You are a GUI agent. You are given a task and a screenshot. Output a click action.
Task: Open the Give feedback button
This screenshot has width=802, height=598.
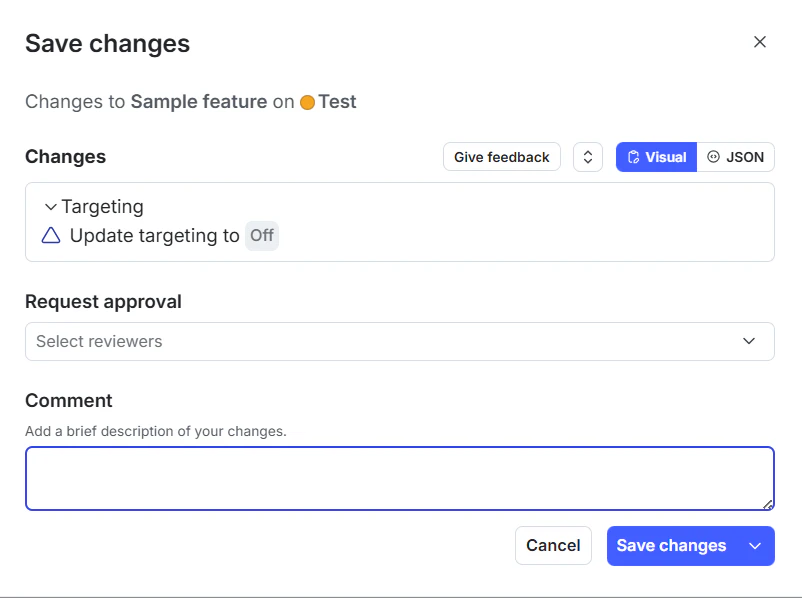pyautogui.click(x=501, y=157)
